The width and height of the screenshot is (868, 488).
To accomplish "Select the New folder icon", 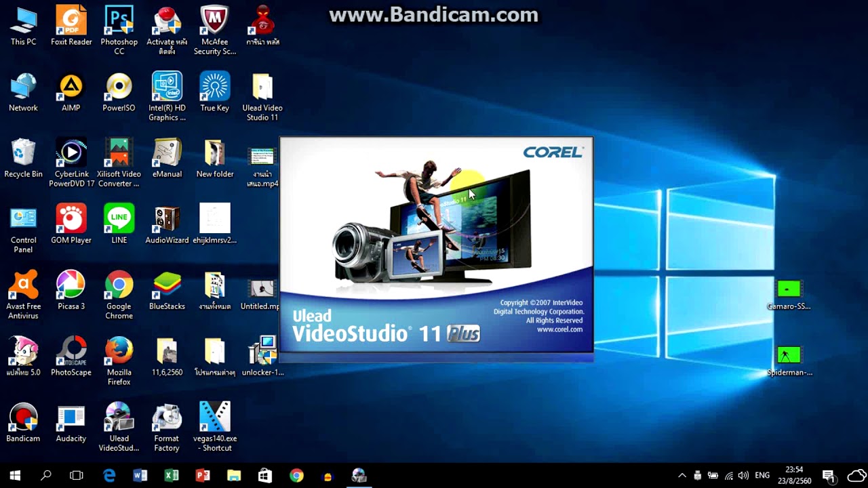I will (x=215, y=159).
